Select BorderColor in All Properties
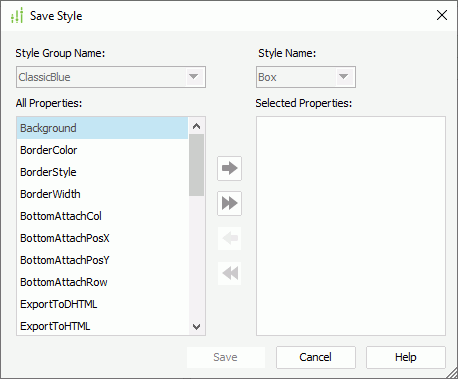Viewport: 458px width, 379px height. tap(102, 150)
